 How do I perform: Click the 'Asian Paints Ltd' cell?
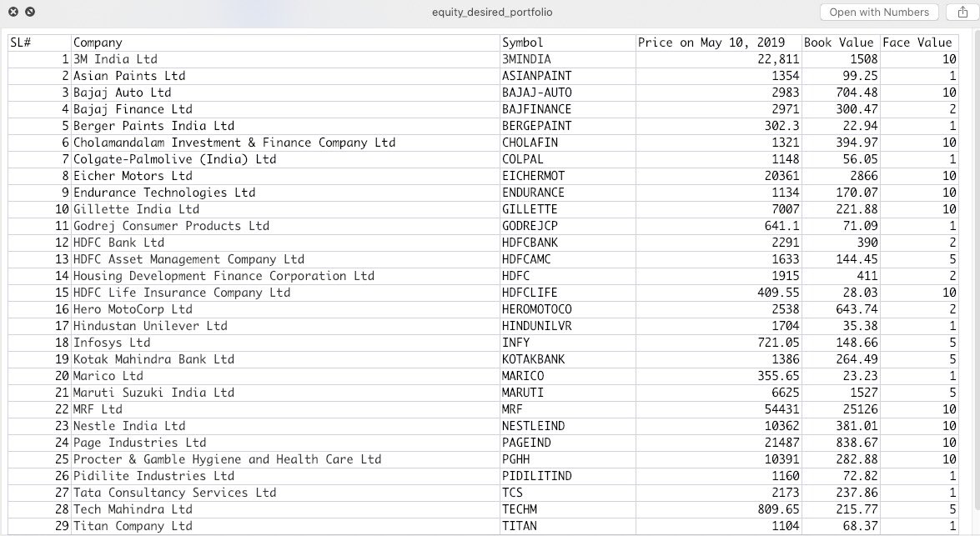285,76
